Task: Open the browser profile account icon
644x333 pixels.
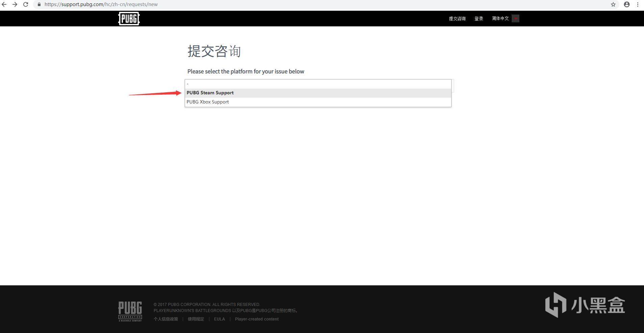Action: click(626, 4)
